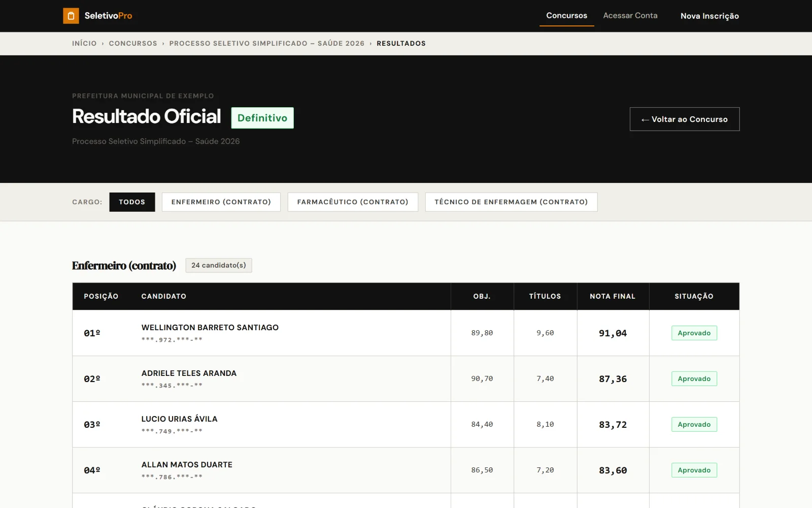Click final score 87,36

coord(613,379)
